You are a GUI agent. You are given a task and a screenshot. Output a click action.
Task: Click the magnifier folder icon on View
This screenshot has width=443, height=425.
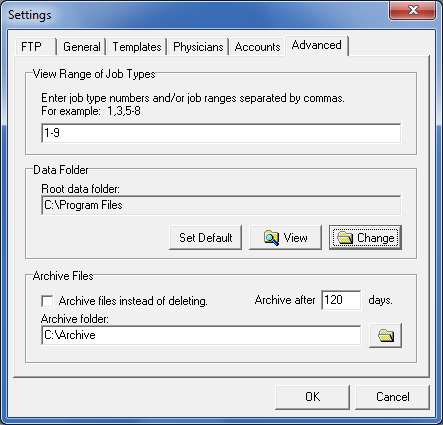(x=271, y=238)
